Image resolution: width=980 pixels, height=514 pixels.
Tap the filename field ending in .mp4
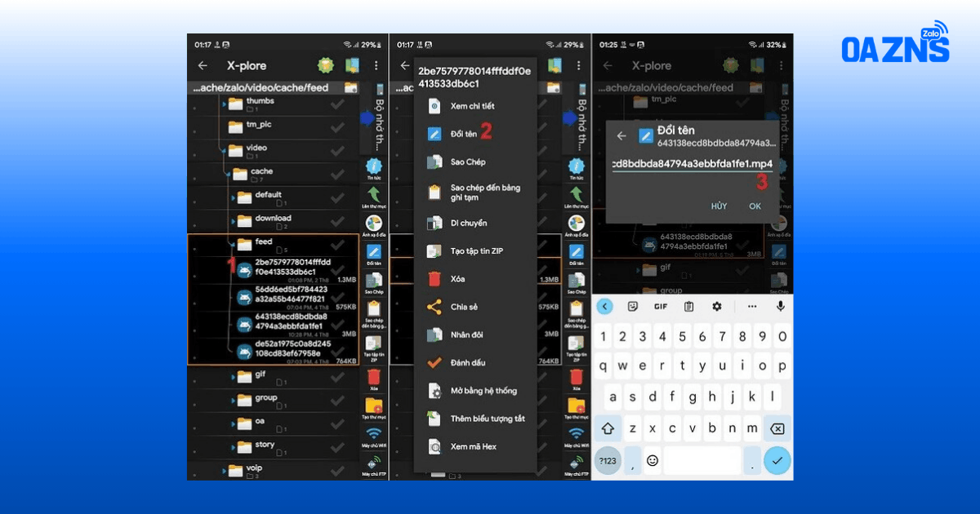point(693,164)
